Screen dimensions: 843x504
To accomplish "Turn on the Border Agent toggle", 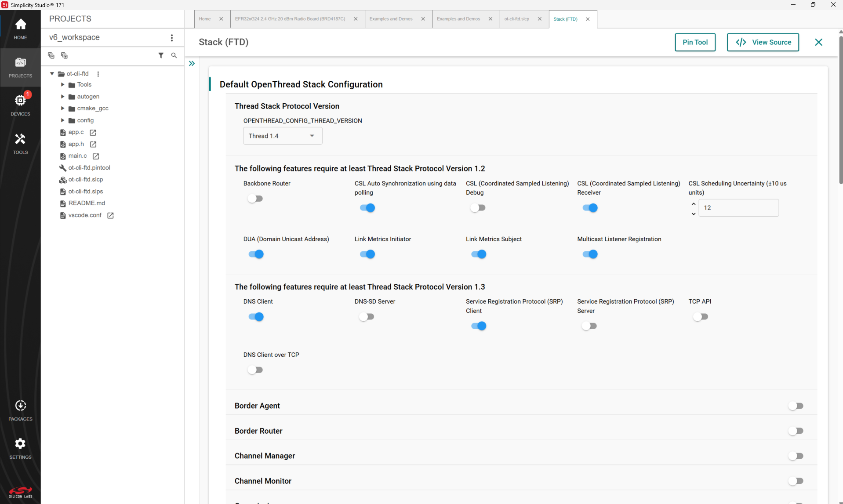I will tap(796, 406).
